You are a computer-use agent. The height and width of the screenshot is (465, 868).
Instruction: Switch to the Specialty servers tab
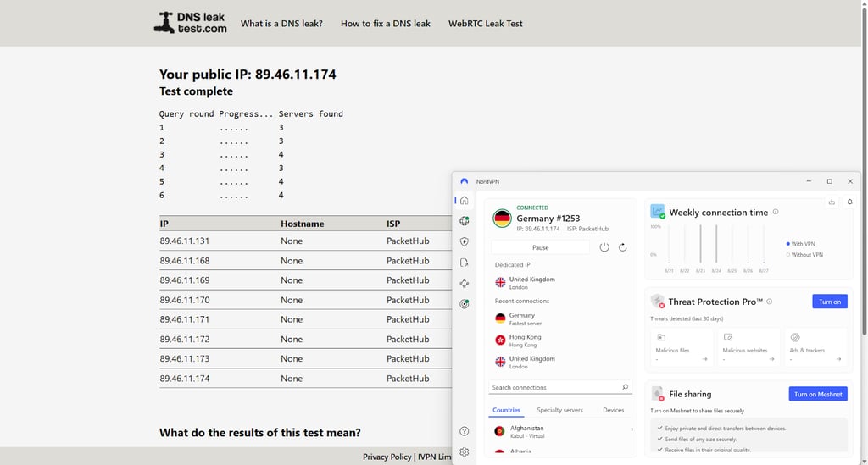(x=559, y=410)
